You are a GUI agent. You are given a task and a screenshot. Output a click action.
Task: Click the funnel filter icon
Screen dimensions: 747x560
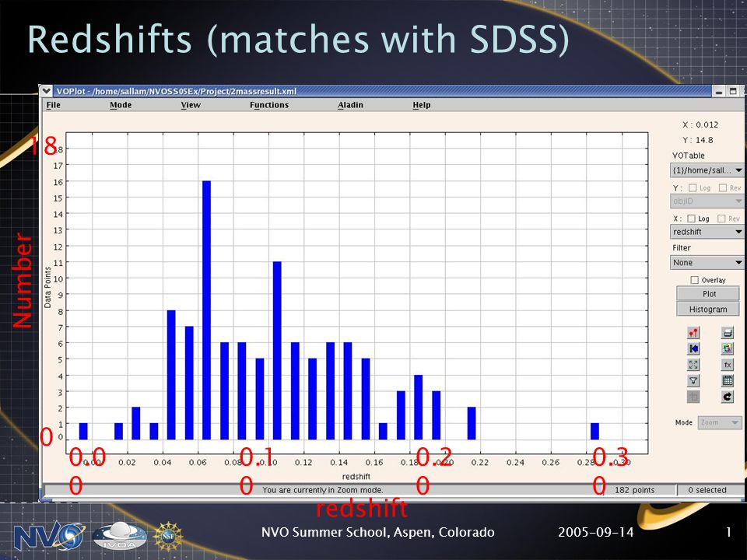[693, 380]
